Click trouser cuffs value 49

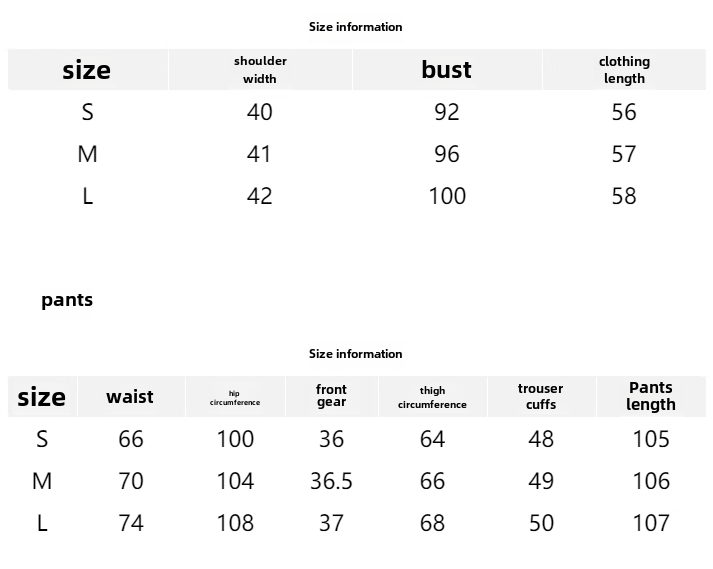[541, 481]
